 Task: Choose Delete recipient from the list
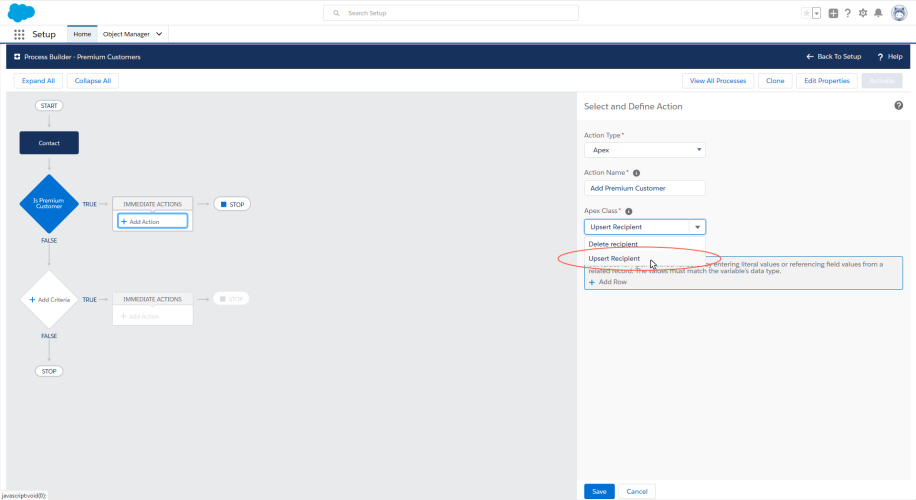tap(644, 244)
